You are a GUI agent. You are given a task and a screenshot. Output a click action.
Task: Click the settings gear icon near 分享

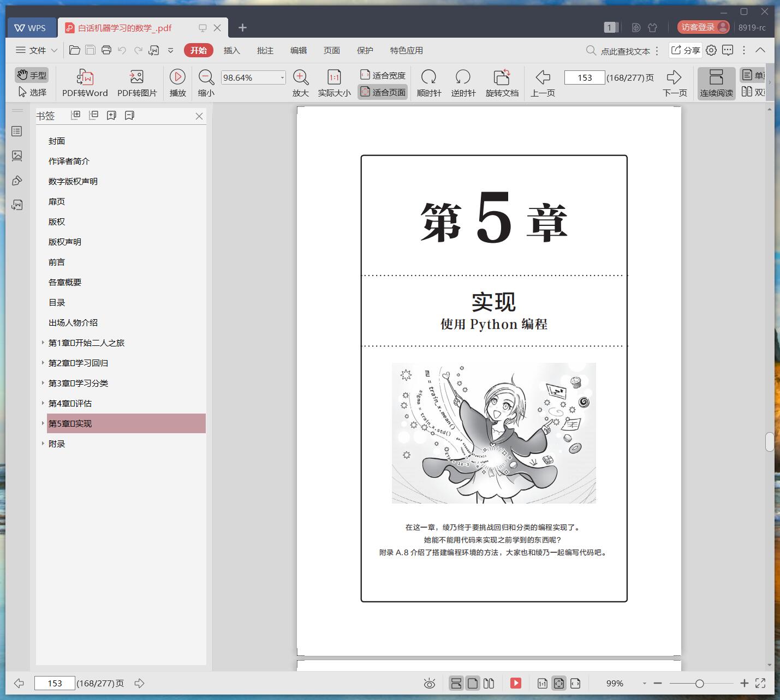coord(711,50)
